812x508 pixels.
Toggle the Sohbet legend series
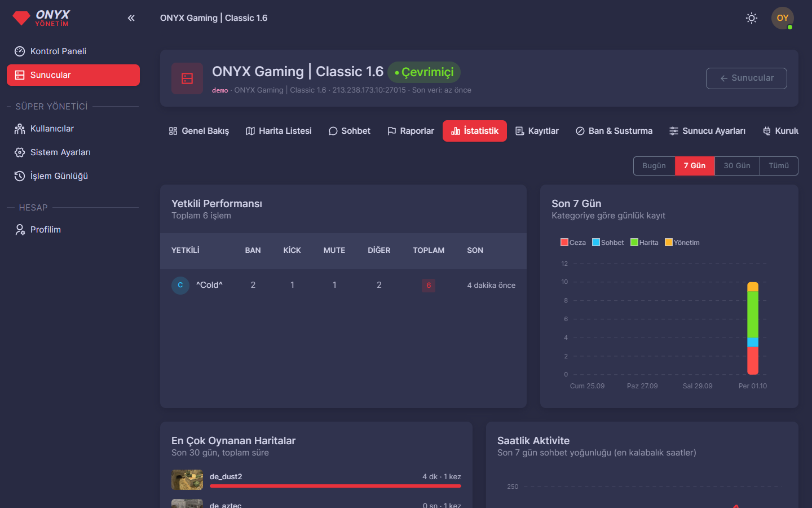point(608,243)
